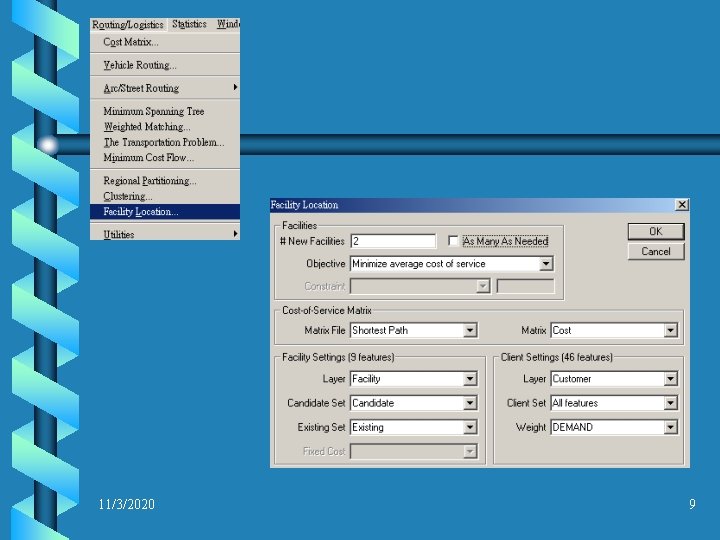Open the Routing/Logistics menu
This screenshot has width=720, height=540.
tap(128, 25)
